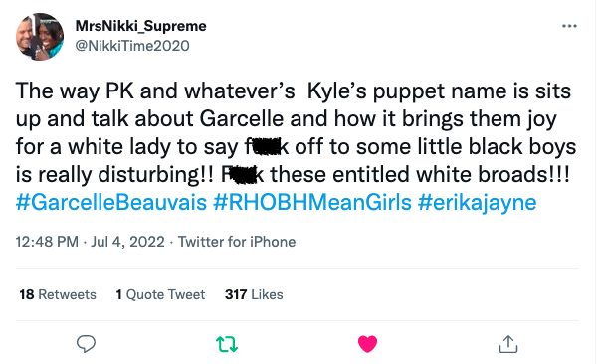Undo retweet with green retweet icon
599x364 pixels.
point(227,344)
